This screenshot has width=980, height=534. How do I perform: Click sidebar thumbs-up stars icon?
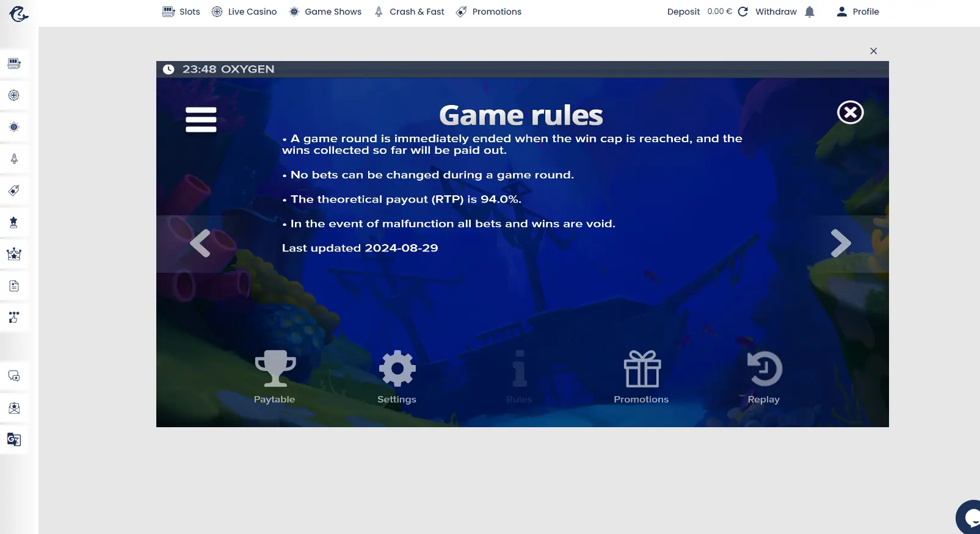pos(14,317)
